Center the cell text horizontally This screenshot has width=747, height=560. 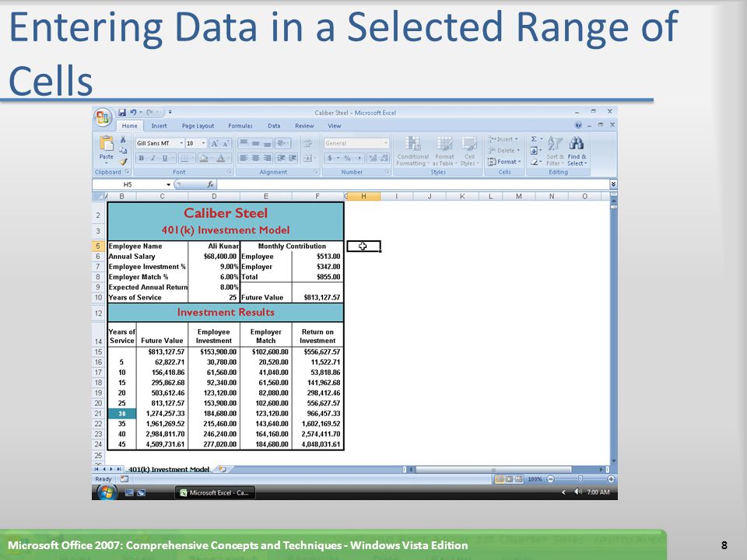(x=255, y=158)
